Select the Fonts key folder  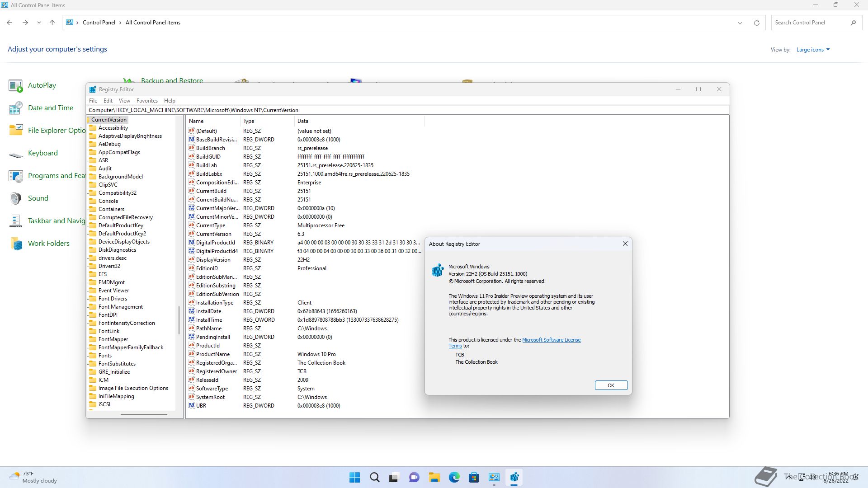105,356
